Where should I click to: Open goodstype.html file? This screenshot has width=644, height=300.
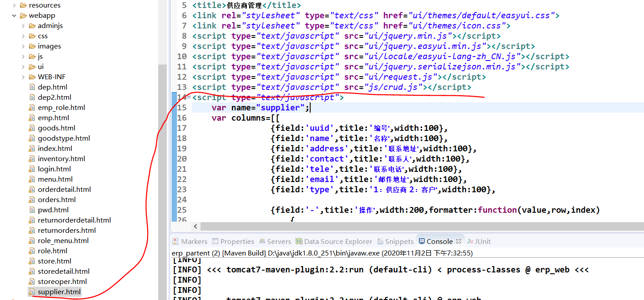[64, 138]
